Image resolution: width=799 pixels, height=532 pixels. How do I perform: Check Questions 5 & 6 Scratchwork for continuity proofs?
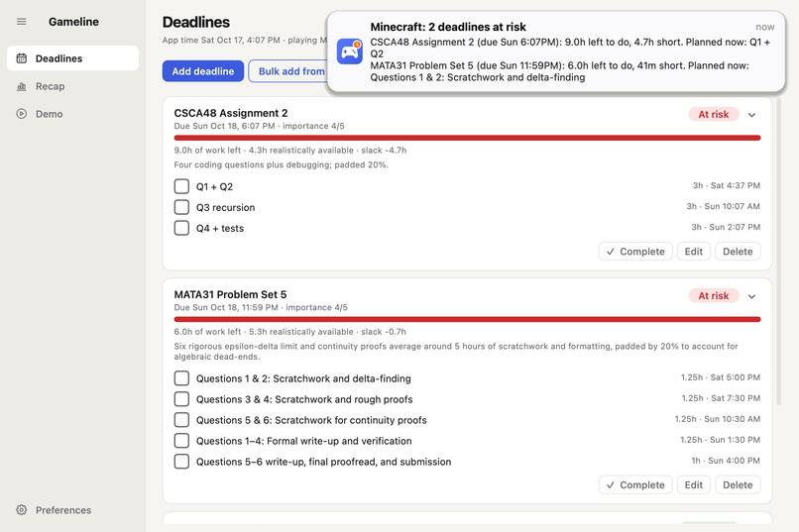pos(182,420)
